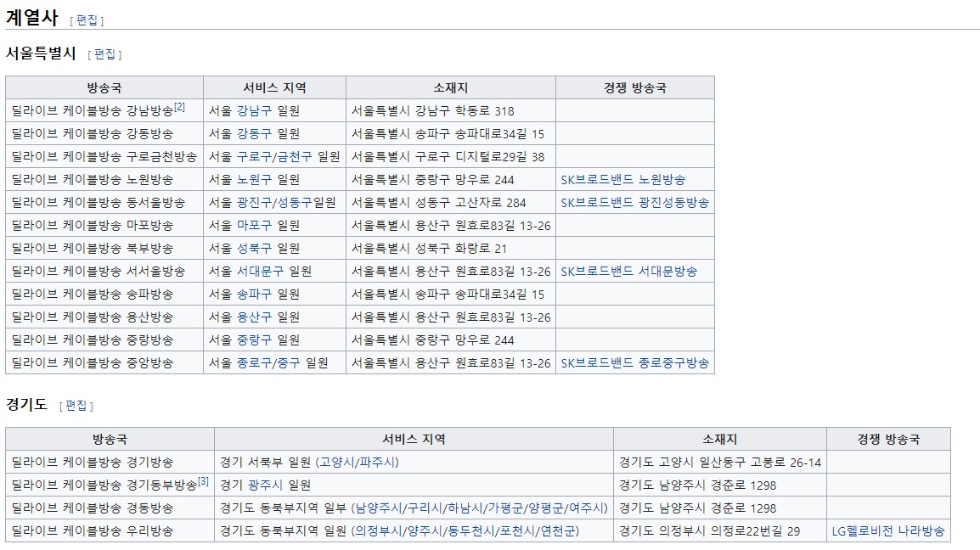Open SK브로드밴드 노원방송 link
This screenshot has width=980, height=550.
622,179
